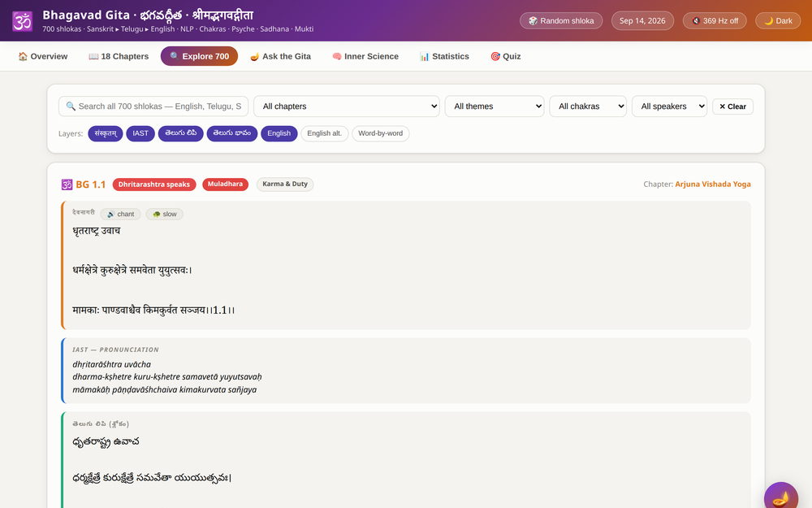Click the IAST line 'dhṛitarāśhtra uvācha'

pos(112,364)
